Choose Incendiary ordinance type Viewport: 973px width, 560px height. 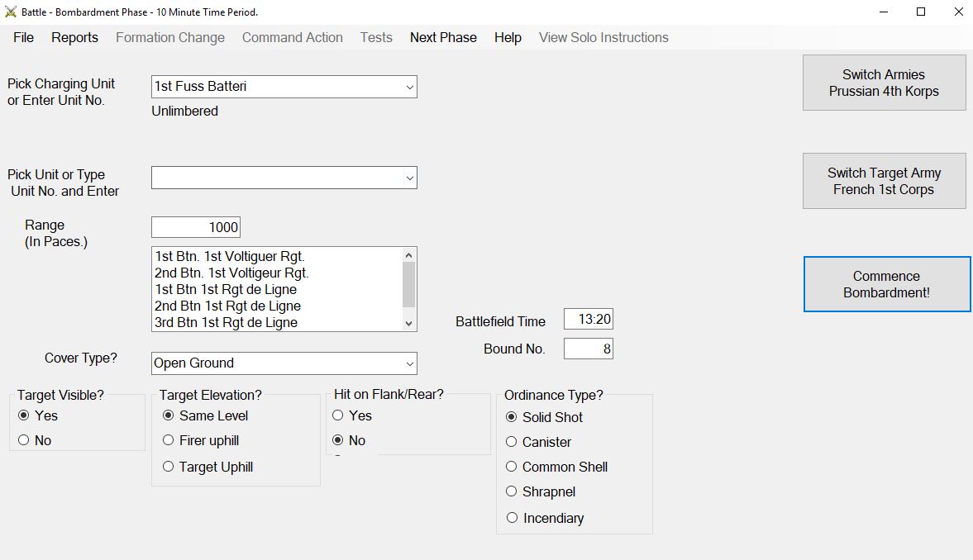pyautogui.click(x=512, y=518)
